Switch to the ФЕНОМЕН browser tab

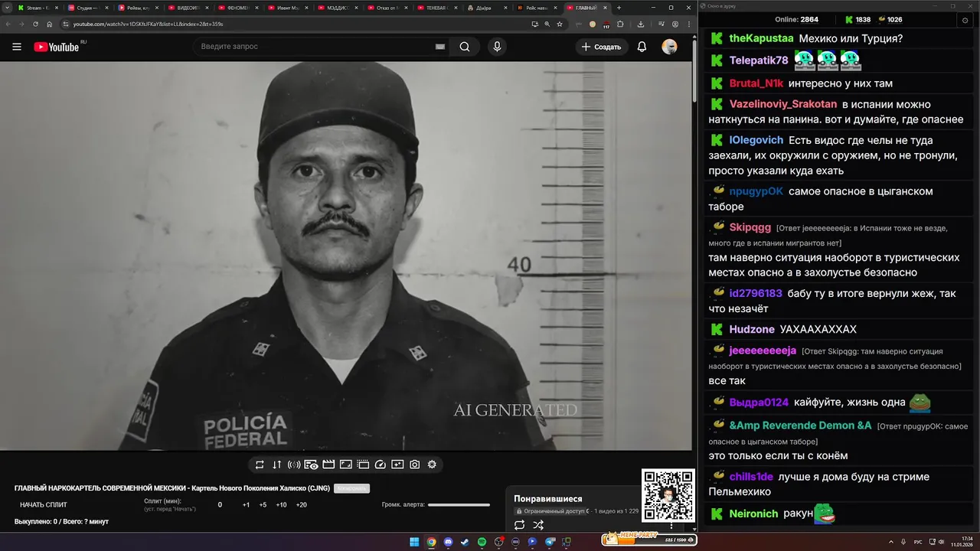coord(237,8)
